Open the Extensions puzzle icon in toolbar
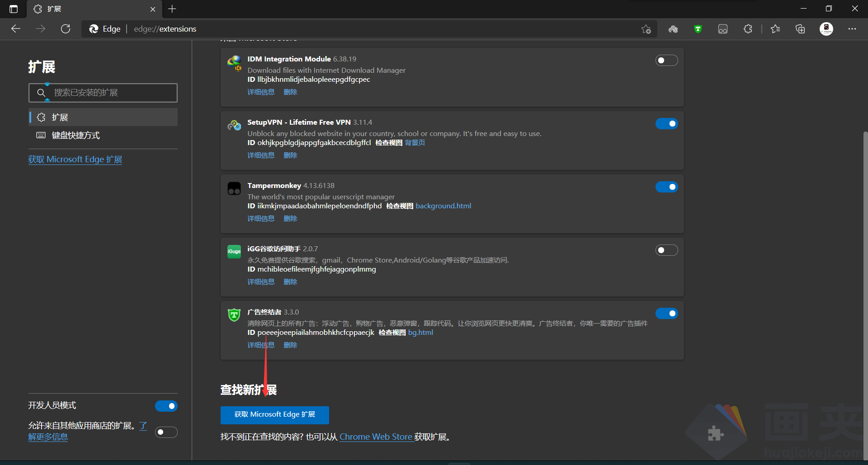This screenshot has height=465, width=868. (x=748, y=29)
